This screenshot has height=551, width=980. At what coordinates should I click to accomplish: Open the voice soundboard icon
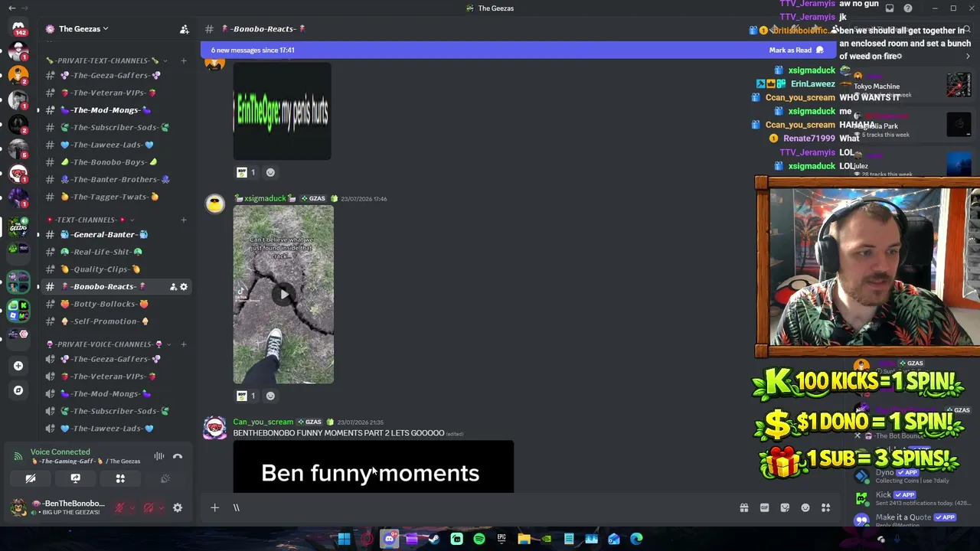coord(165,478)
